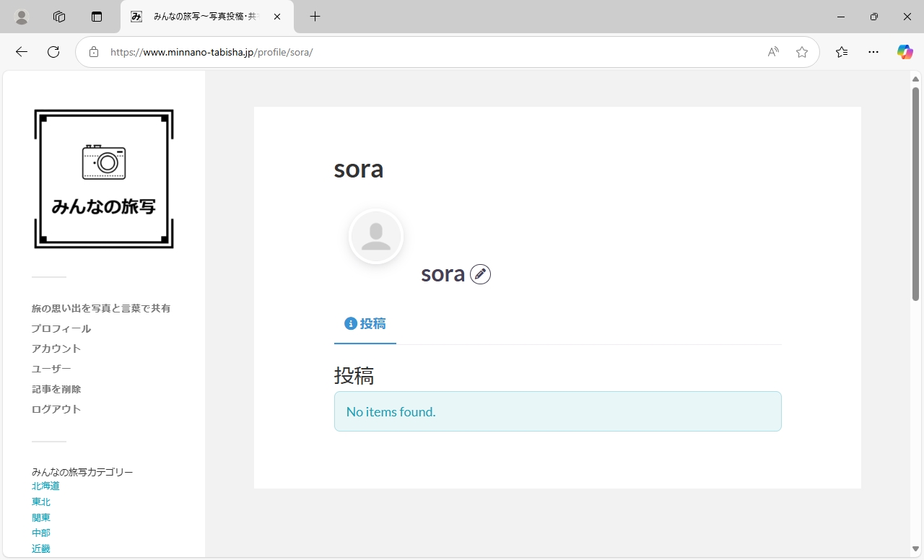Toggle the Read aloud icon in the address bar
Image resolution: width=924 pixels, height=560 pixels.
pos(773,52)
